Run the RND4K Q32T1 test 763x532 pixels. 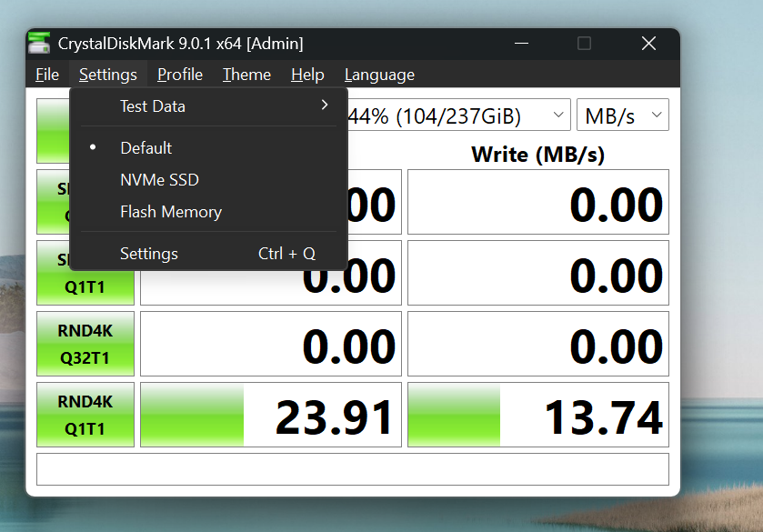[x=85, y=344]
